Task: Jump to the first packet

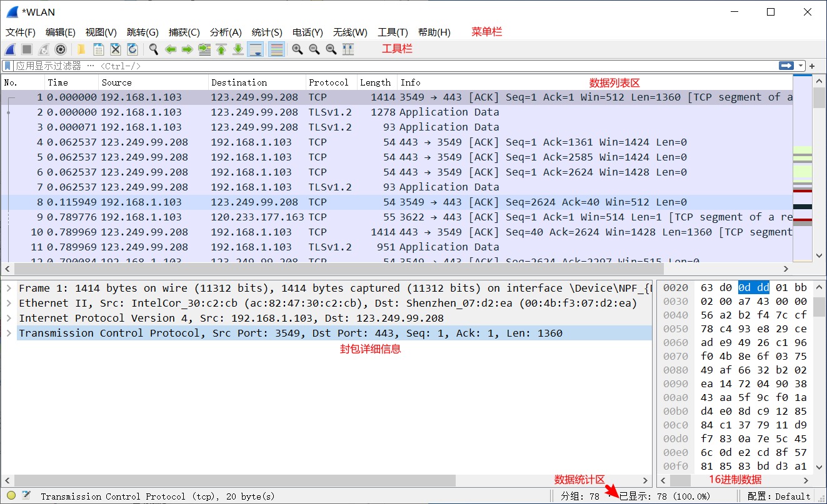Action: 221,49
